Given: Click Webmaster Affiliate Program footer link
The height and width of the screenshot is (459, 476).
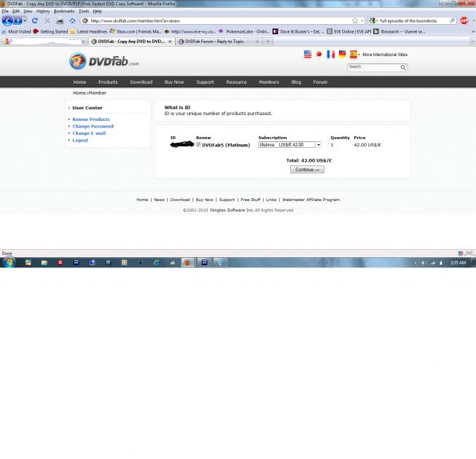Looking at the screenshot, I should point(311,200).
